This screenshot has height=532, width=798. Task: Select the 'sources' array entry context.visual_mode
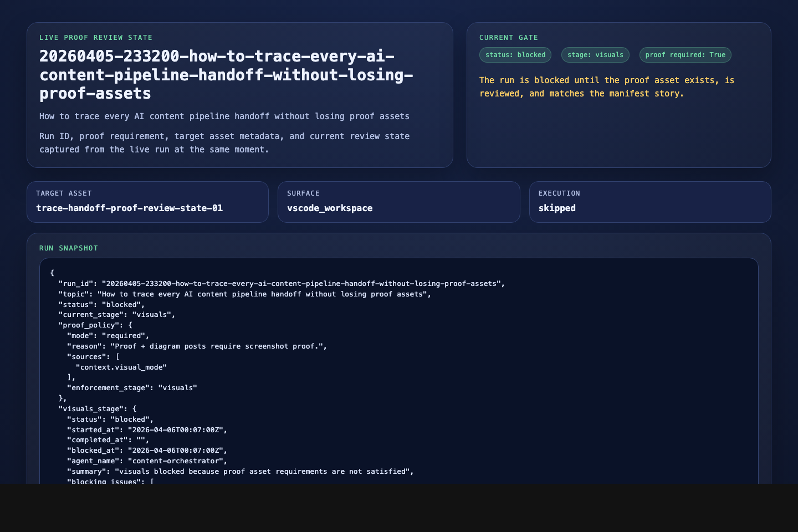[x=121, y=367]
